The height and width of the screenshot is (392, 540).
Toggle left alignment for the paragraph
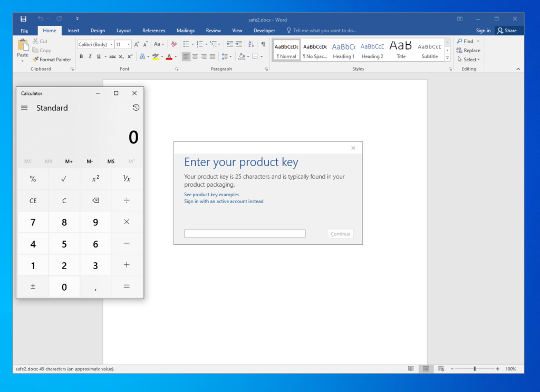[x=186, y=56]
